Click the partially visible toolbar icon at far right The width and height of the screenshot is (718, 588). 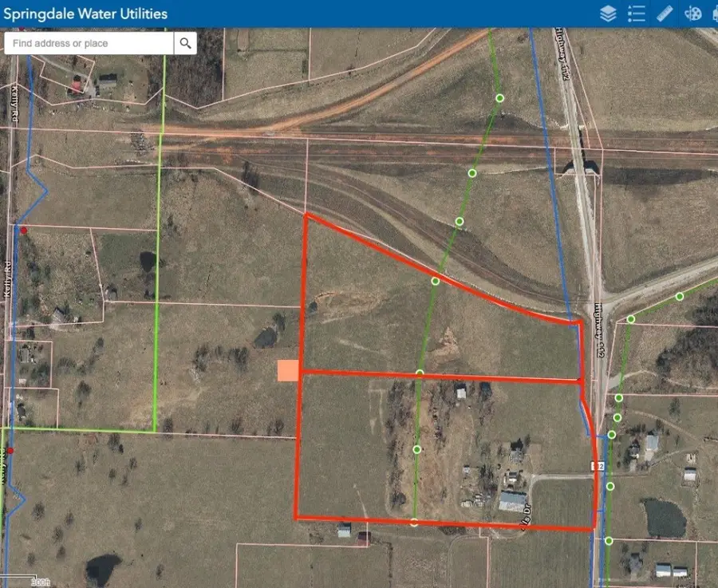tap(715, 13)
